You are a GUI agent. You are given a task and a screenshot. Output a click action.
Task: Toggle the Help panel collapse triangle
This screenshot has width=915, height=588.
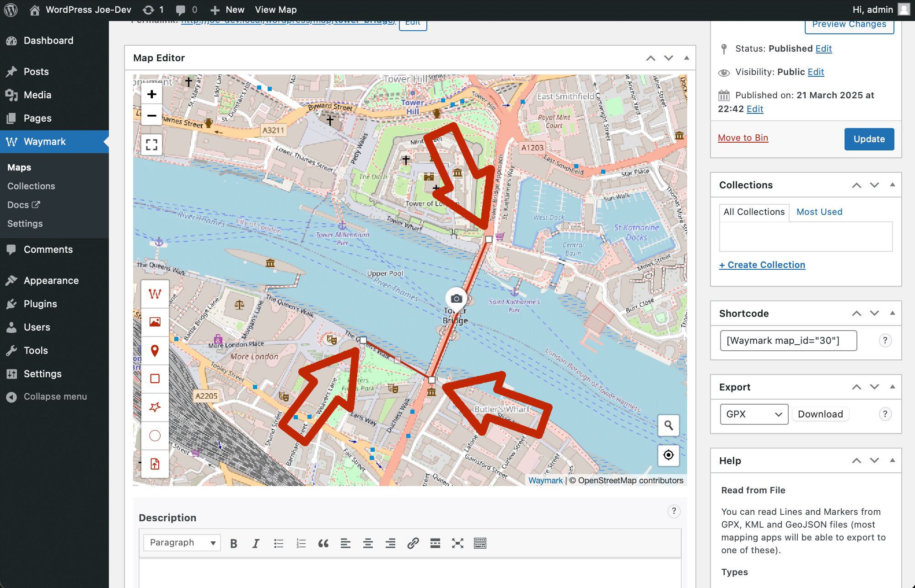pos(892,460)
